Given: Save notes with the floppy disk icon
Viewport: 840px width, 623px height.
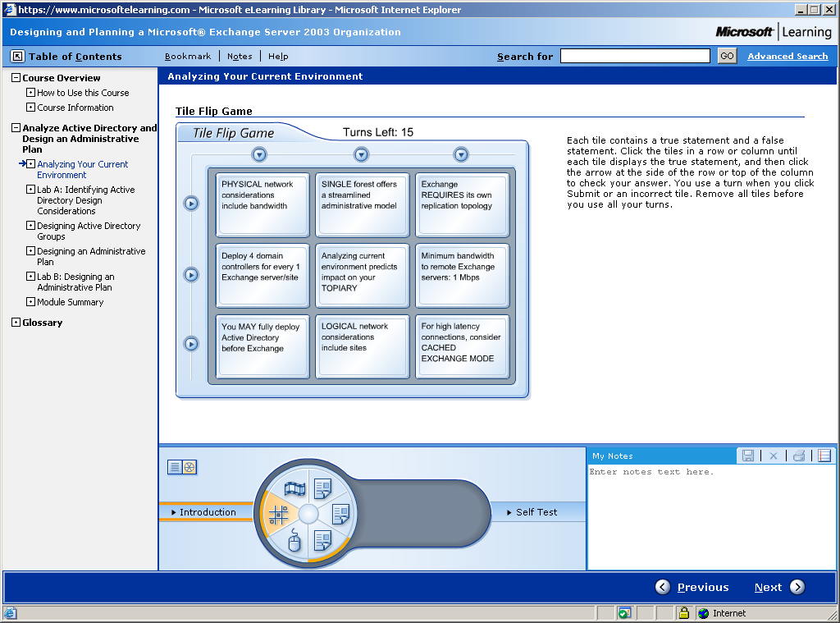Looking at the screenshot, I should click(x=748, y=456).
